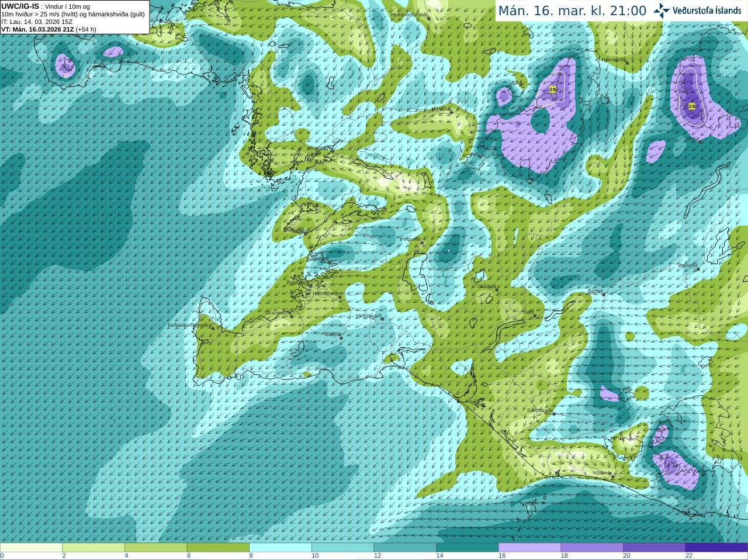The height and width of the screenshot is (560, 748).
Task: Click the 16–18 m/s lavender legend swatch
Action: (x=529, y=547)
